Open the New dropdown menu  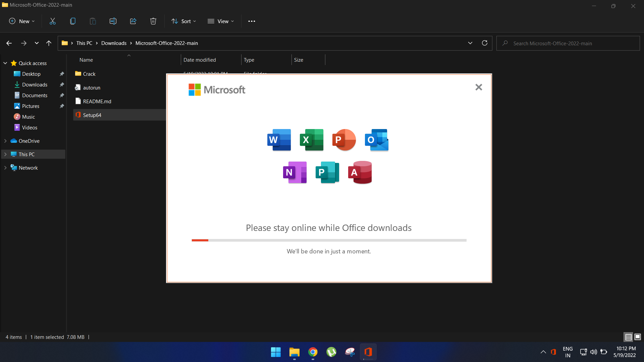[22, 21]
